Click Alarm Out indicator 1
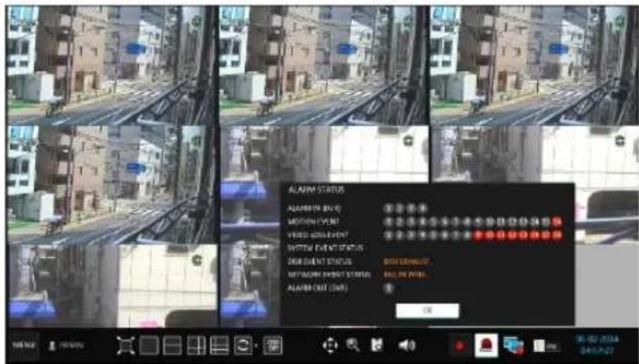This screenshot has width=639, height=364. 389,288
